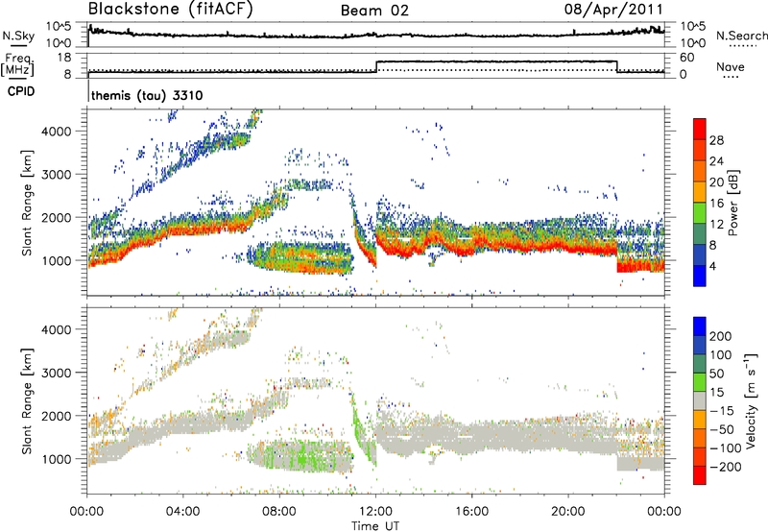
Task: Click the "Velocity [m s-1]" color bar title
Action: [751, 400]
